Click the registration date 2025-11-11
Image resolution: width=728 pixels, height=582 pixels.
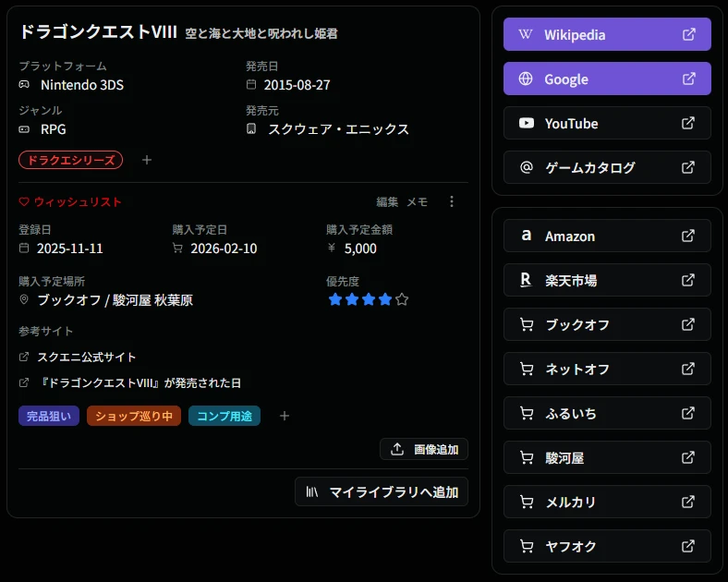pyautogui.click(x=70, y=249)
